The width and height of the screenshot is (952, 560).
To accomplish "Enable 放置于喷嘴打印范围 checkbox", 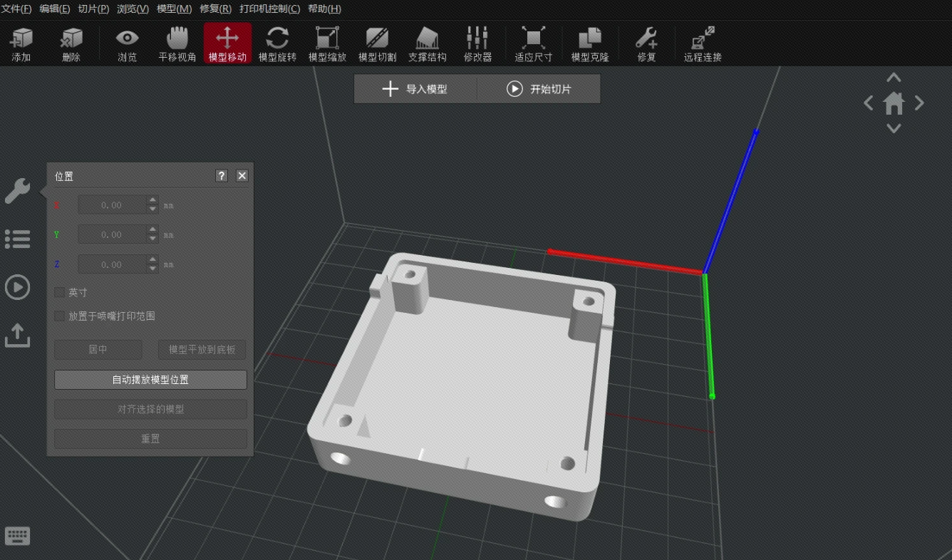I will click(60, 316).
